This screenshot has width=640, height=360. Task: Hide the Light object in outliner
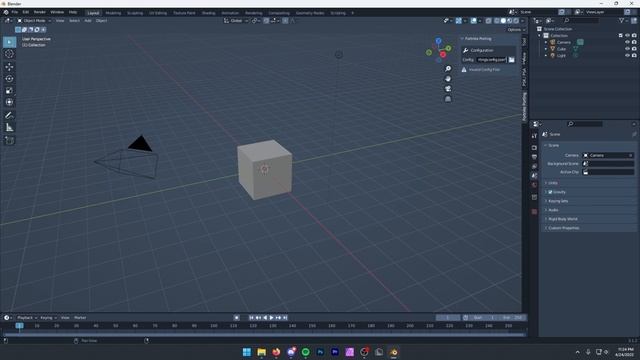pos(627,55)
